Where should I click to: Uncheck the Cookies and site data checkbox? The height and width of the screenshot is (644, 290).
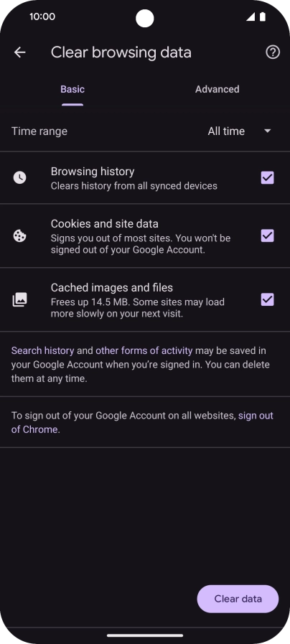pyautogui.click(x=268, y=235)
